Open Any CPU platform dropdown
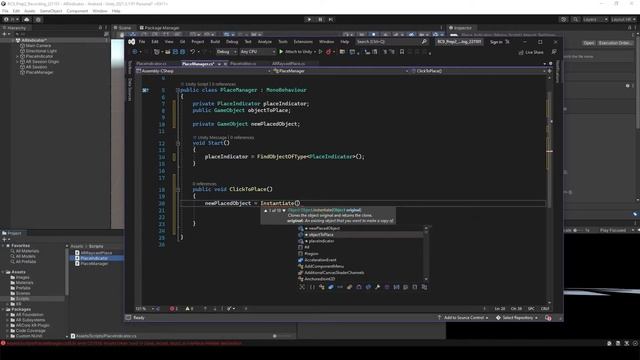640x360 pixels. point(257,52)
